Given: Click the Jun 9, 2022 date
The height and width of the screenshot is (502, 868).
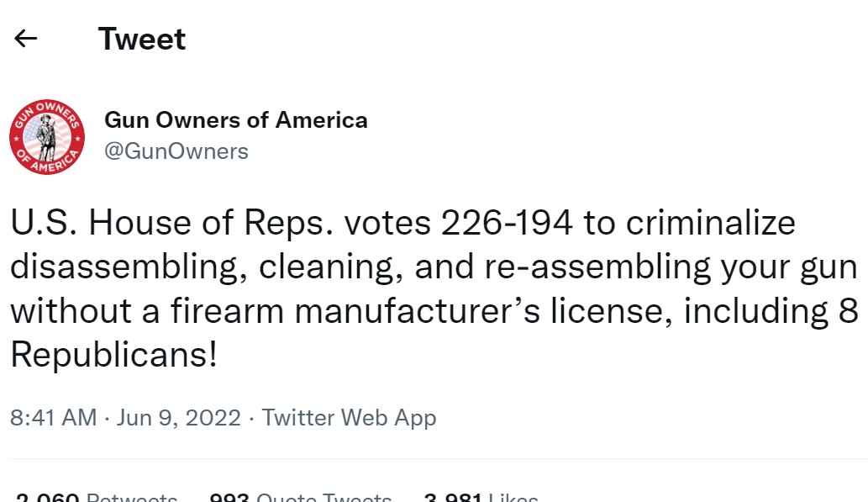Looking at the screenshot, I should coord(179,417).
